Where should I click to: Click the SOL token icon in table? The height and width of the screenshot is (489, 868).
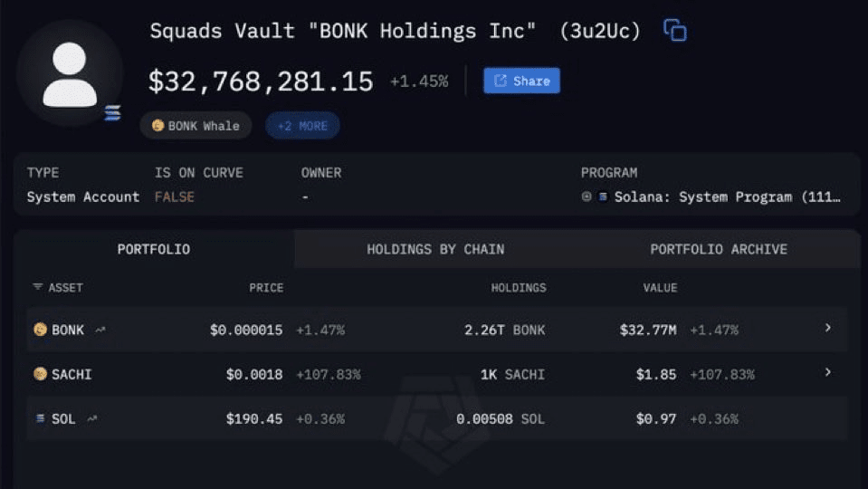point(40,418)
